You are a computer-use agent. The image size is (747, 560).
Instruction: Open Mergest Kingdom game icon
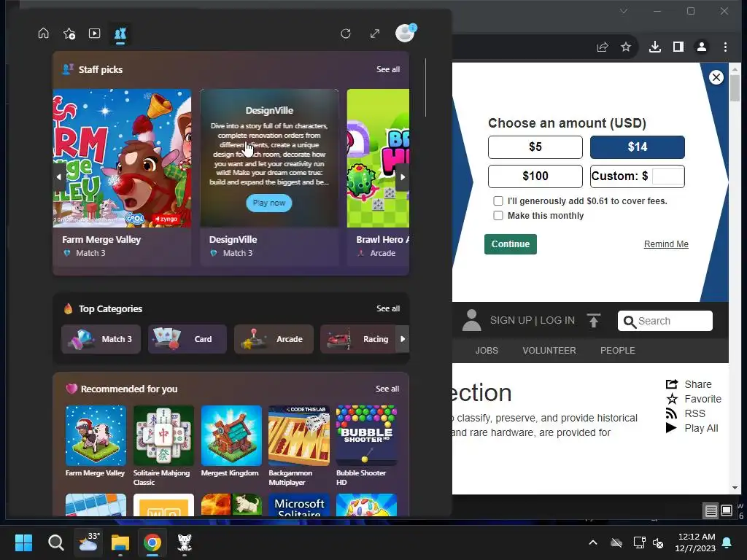point(231,435)
